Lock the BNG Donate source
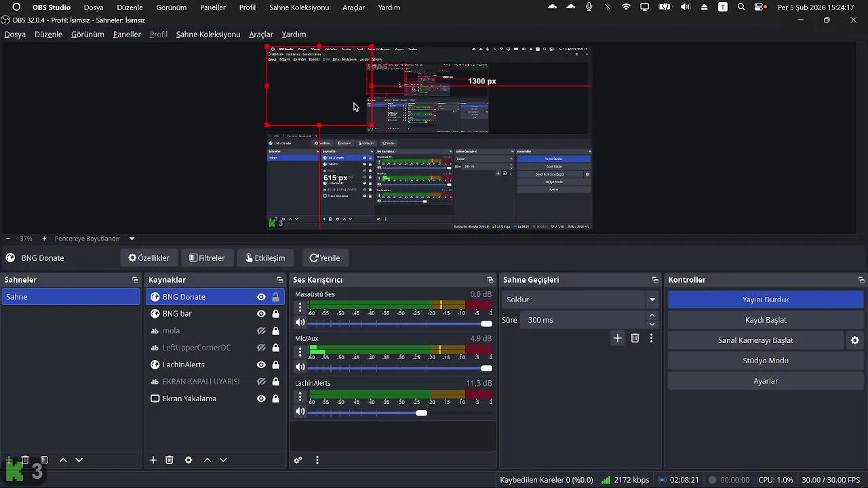 pyautogui.click(x=276, y=297)
